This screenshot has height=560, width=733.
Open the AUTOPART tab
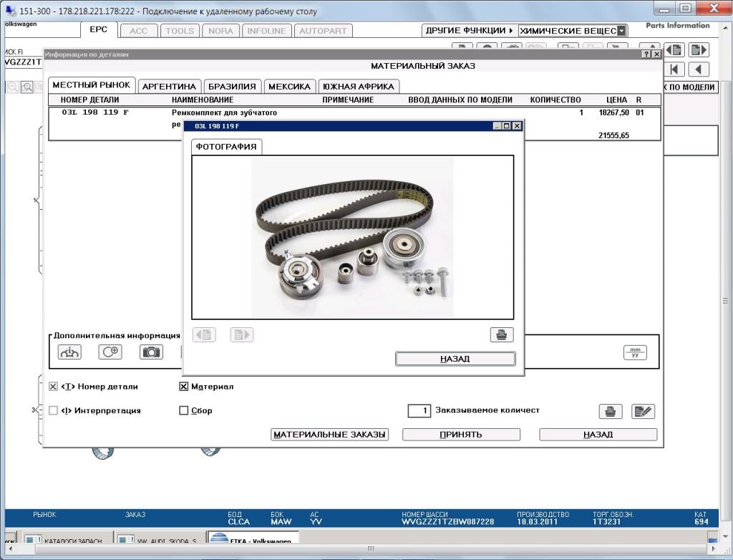[323, 31]
